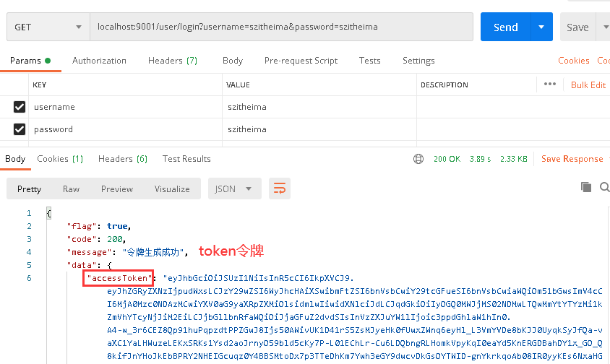Select the response Body tab

[x=15, y=159]
